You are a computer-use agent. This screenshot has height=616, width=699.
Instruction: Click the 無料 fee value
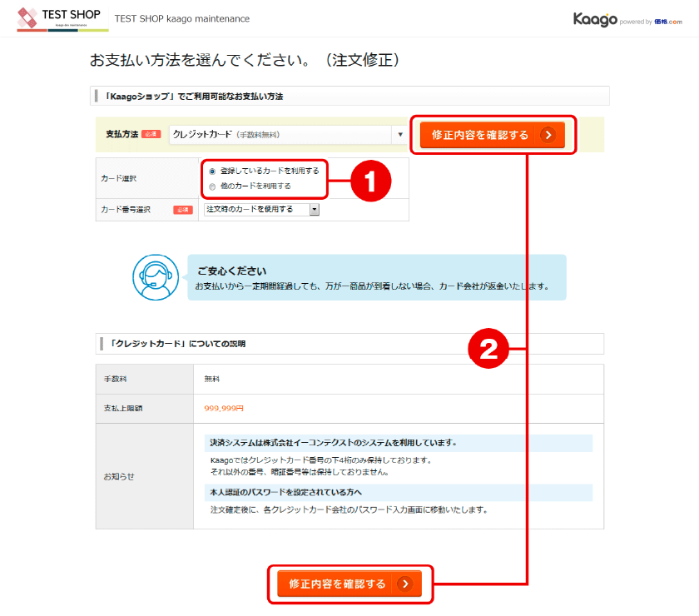(211, 379)
